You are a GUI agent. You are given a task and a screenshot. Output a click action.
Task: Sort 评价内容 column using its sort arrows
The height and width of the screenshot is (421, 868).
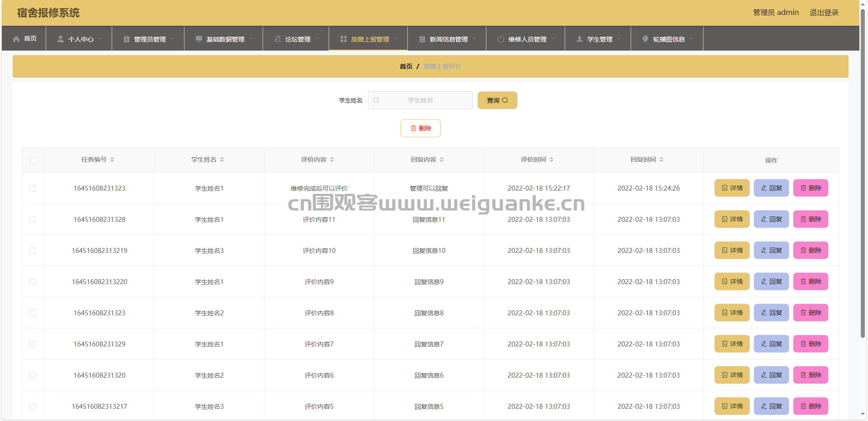point(332,159)
